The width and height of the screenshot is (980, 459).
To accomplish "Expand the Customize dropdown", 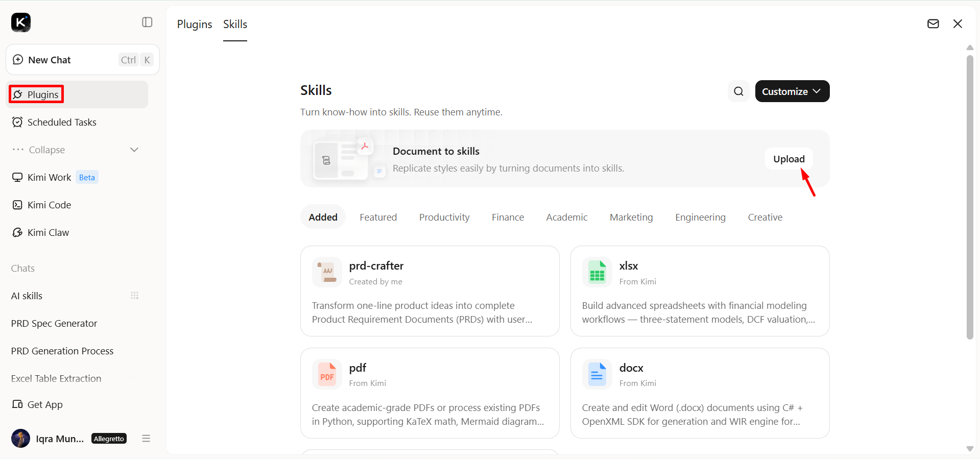I will click(x=792, y=91).
